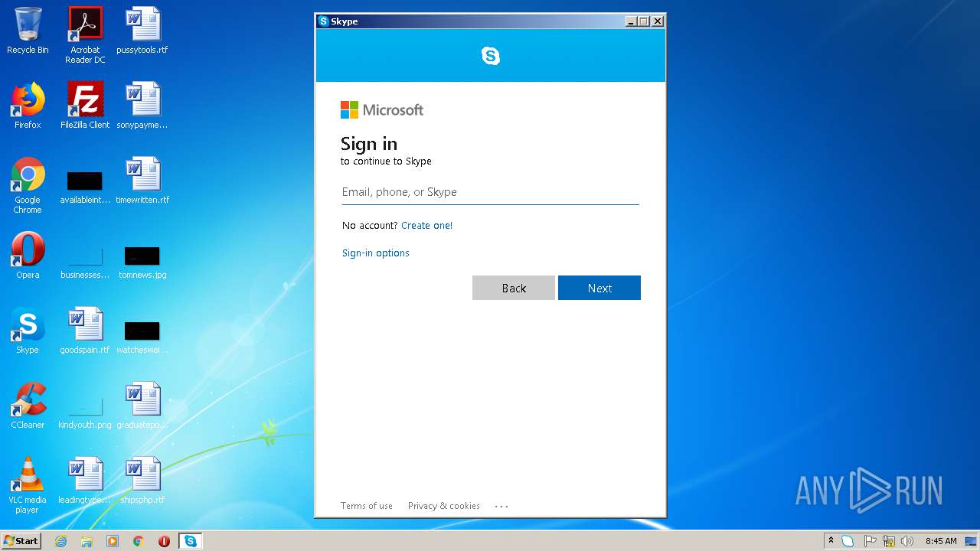
Task: Click Chrome icon in the taskbar
Action: tap(138, 541)
